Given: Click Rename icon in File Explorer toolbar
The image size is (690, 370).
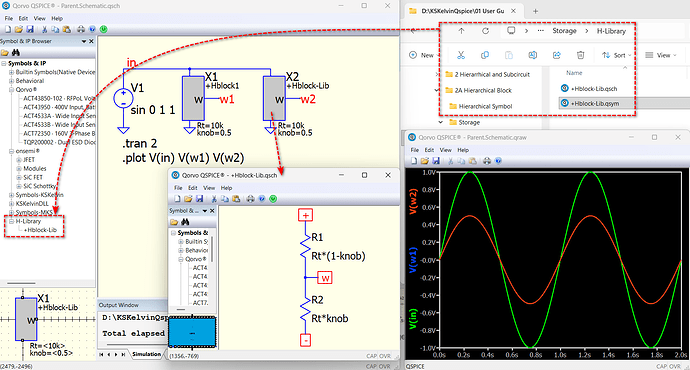Looking at the screenshot, I should (x=532, y=55).
